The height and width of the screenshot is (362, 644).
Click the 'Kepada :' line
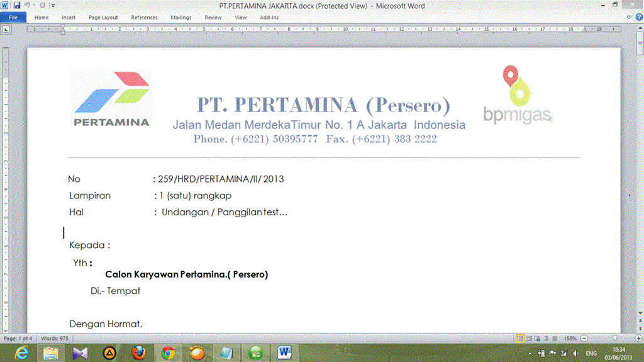pyautogui.click(x=89, y=245)
